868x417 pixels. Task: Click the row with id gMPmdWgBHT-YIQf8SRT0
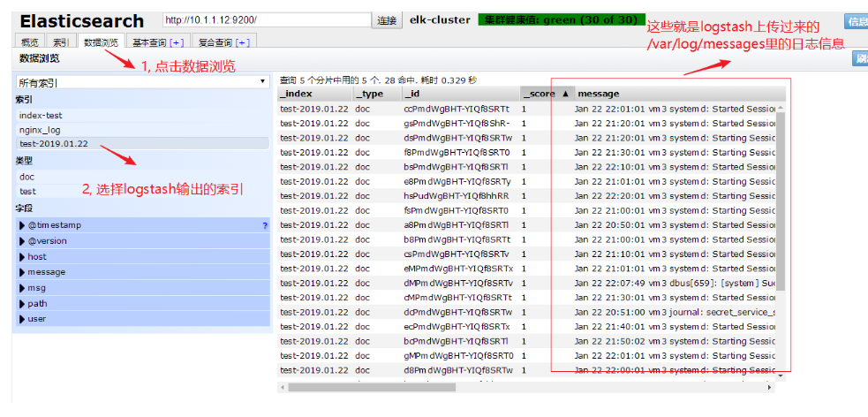point(527,355)
